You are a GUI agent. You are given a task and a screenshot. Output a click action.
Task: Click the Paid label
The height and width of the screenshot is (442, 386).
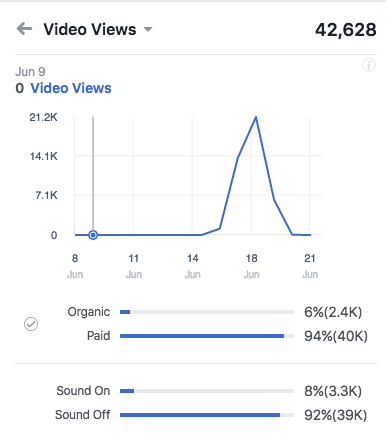pos(98,336)
